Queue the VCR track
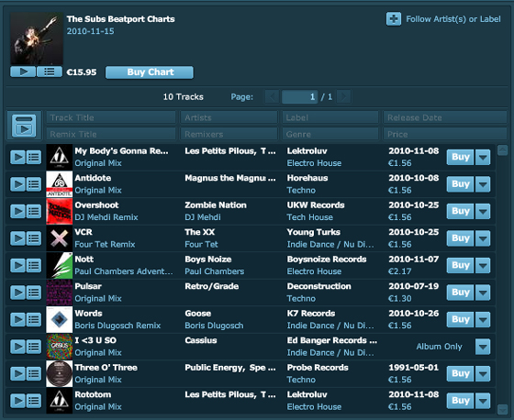 pos(34,238)
